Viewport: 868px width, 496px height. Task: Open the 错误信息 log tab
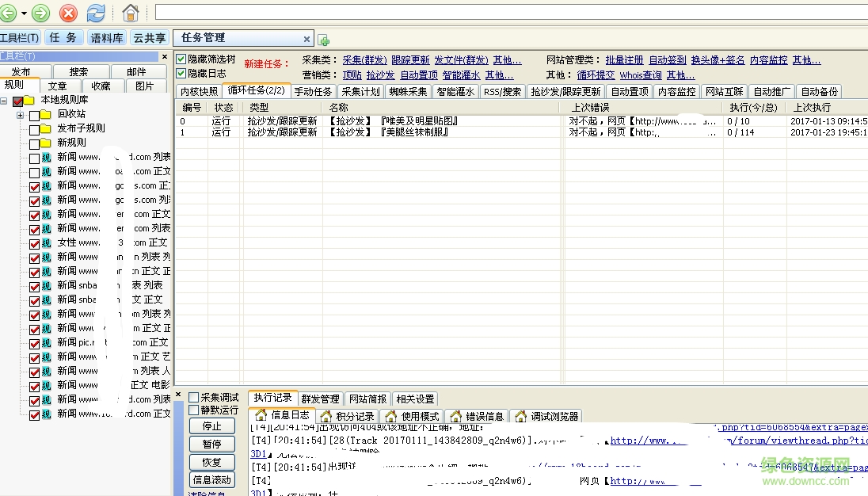[x=477, y=416]
